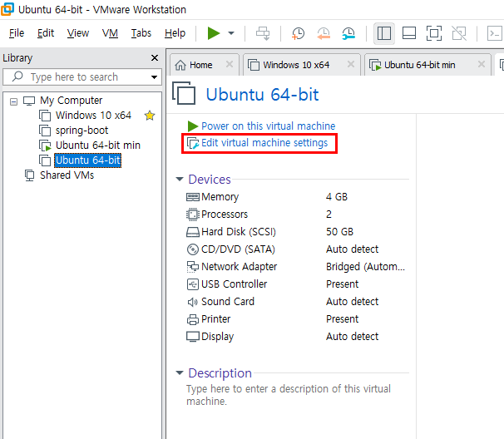
Task: Select Windows 10 x64 in the library
Action: (x=93, y=116)
